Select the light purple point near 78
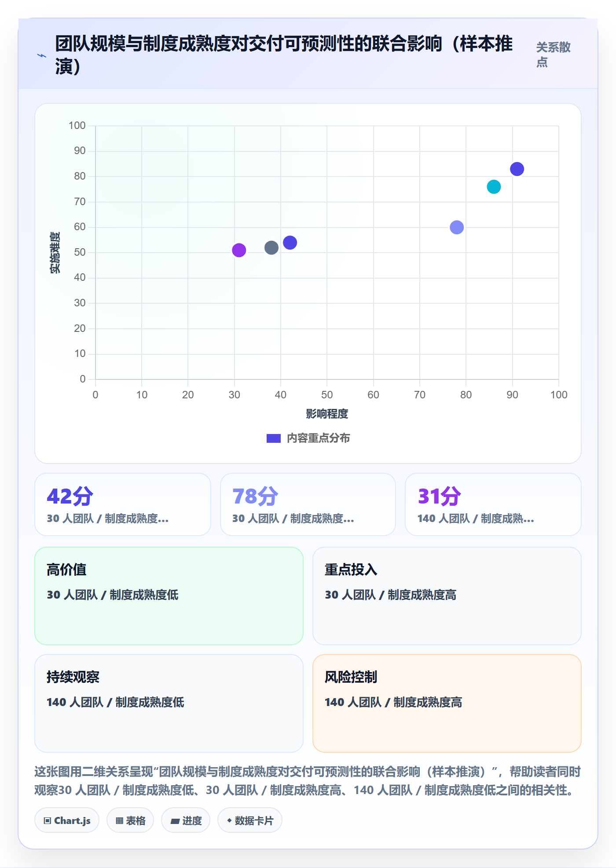Screen dimensions: 616x868 pos(457,227)
